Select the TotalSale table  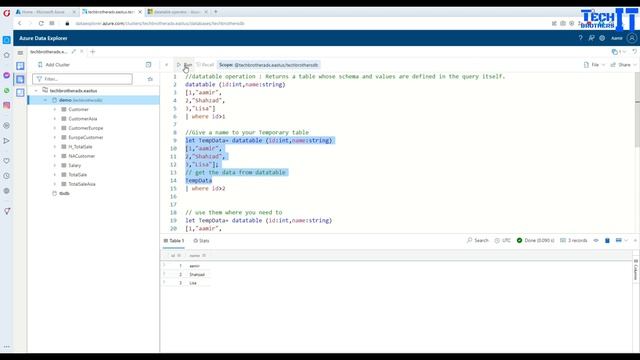(x=78, y=175)
